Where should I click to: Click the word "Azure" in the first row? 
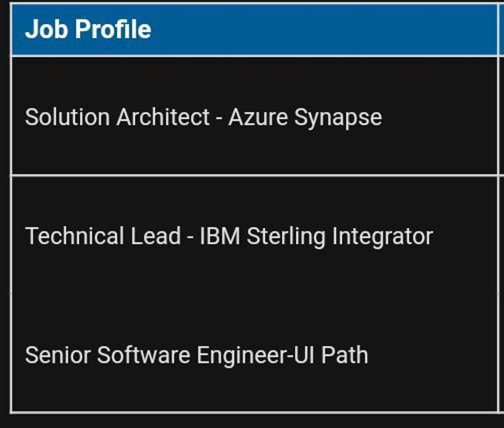click(x=258, y=117)
